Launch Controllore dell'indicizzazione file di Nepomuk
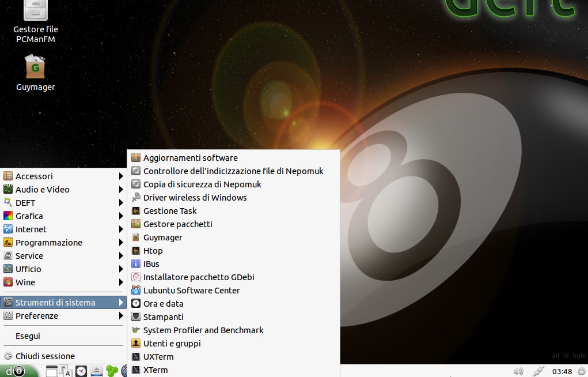The image size is (588, 377). coord(233,171)
